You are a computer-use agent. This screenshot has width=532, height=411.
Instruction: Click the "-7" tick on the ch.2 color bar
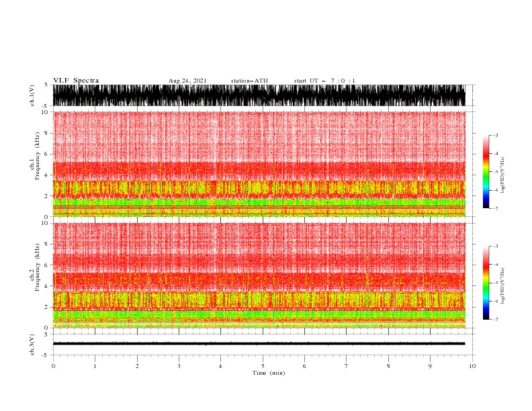point(495,320)
